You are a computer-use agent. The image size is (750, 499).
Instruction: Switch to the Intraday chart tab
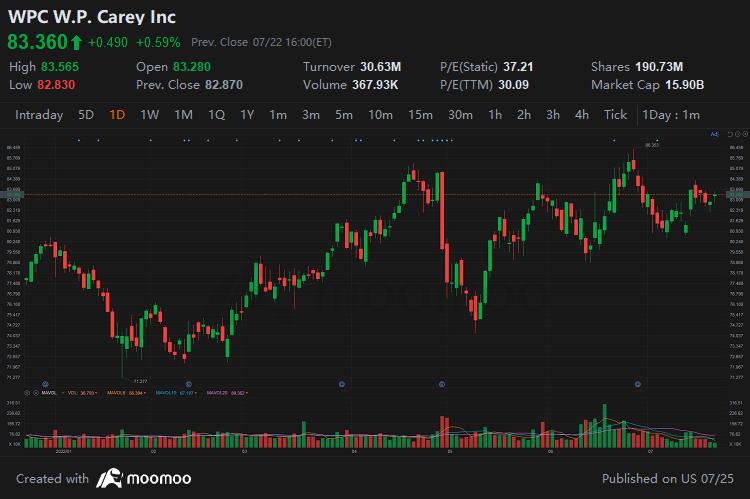coord(39,115)
